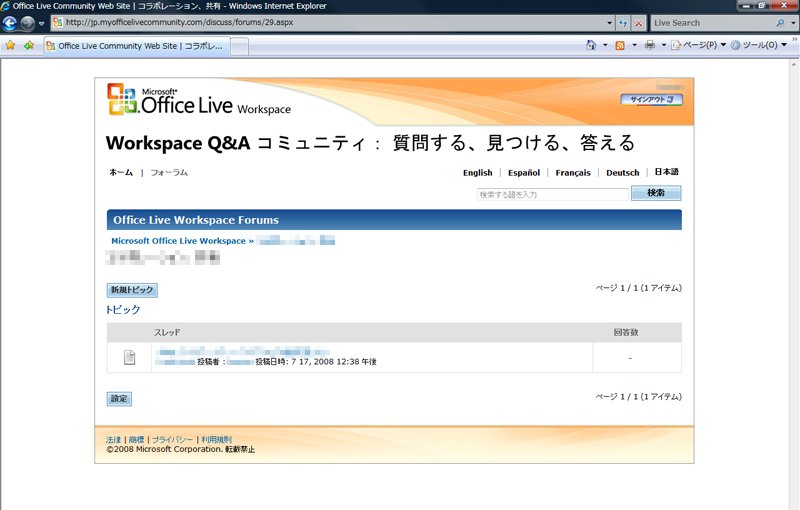Select the Office Live Community Web Site tab
Screen dimensions: 800x510
136,46
